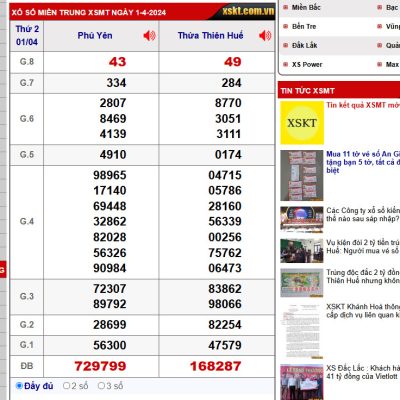Open news 'Các Công ty xổ số kiến'
The image size is (400, 400).
tap(363, 215)
